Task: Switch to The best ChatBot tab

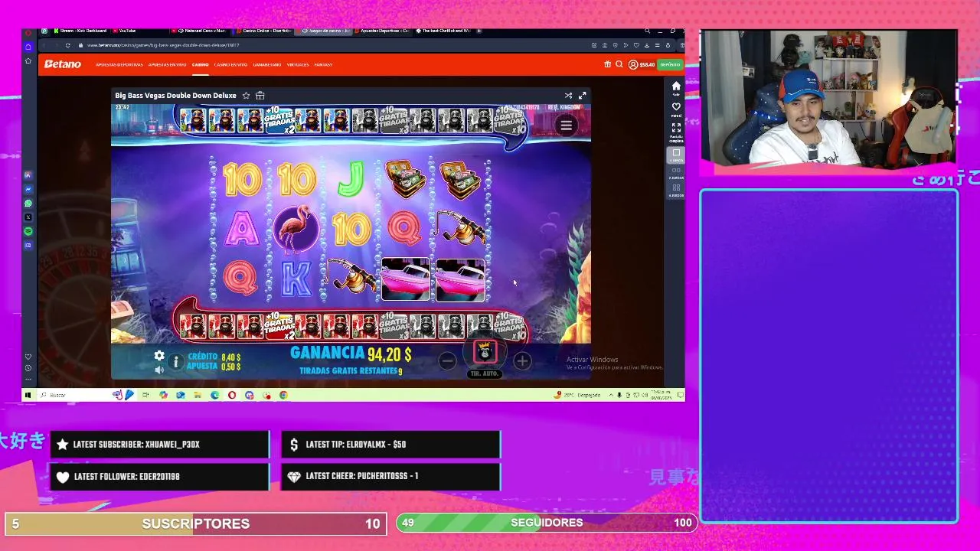Action: [x=444, y=31]
